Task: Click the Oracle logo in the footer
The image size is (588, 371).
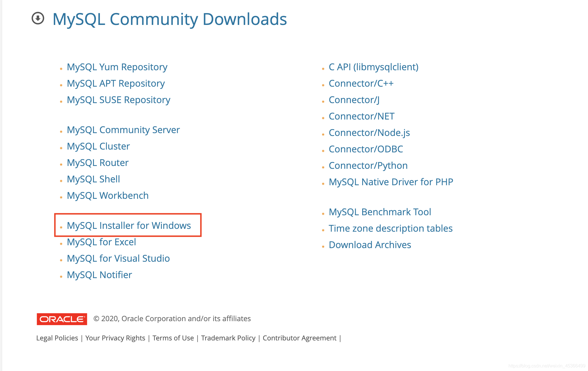Action: [x=62, y=319]
